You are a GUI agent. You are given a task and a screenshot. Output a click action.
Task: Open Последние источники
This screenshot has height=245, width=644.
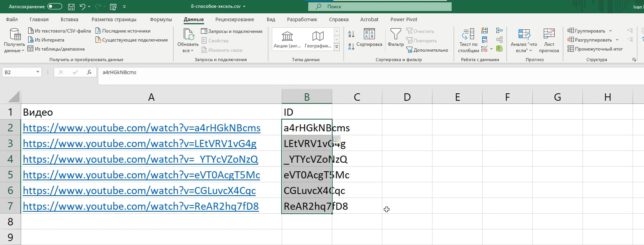[123, 31]
